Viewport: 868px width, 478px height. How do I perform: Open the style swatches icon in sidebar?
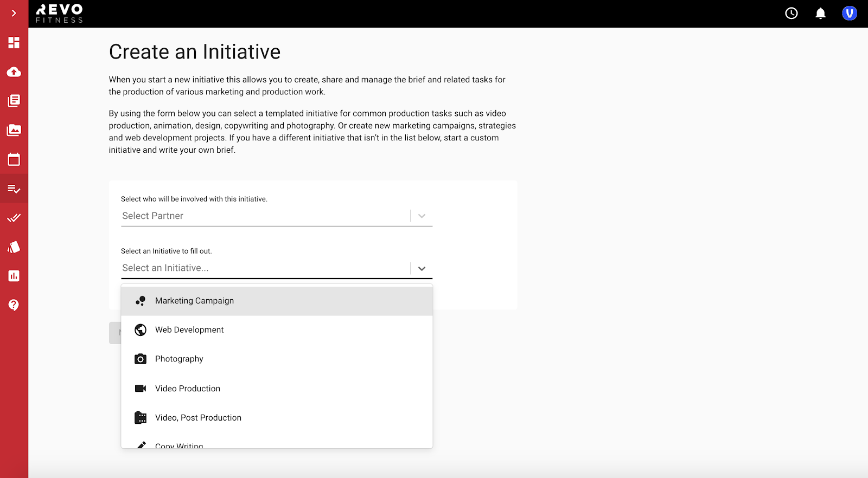pyautogui.click(x=14, y=247)
